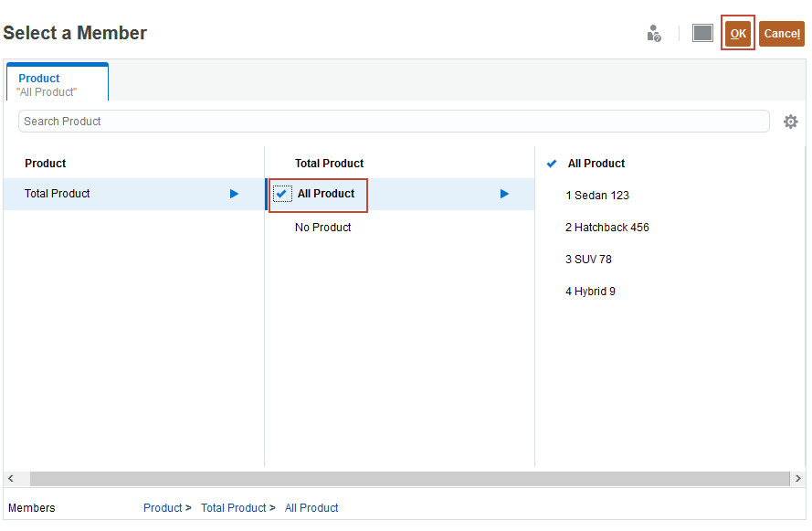Click the gray display square icon

702,34
